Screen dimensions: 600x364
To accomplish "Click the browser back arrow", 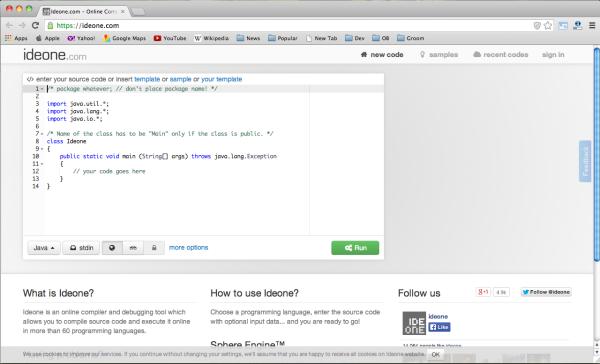I will click(10, 25).
